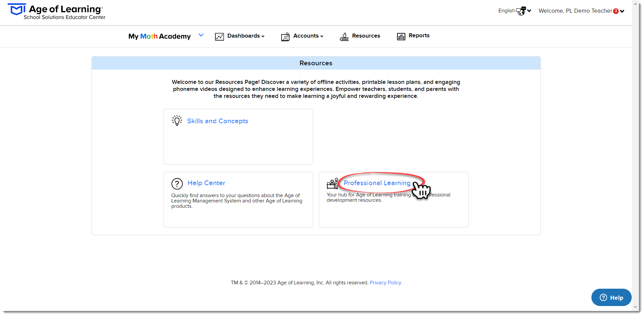Open the Accounts dropdown menu
Image resolution: width=644 pixels, height=316 pixels.
(308, 36)
